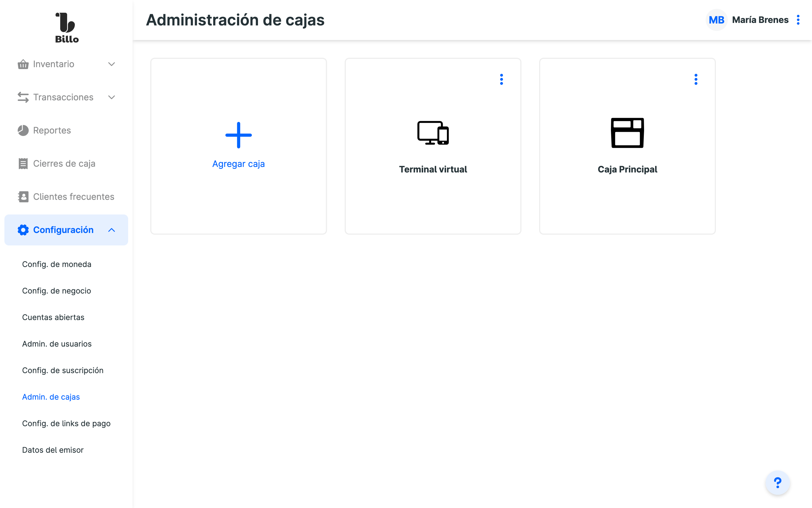Image resolution: width=812 pixels, height=508 pixels.
Task: Go to Reportes
Action: point(52,130)
